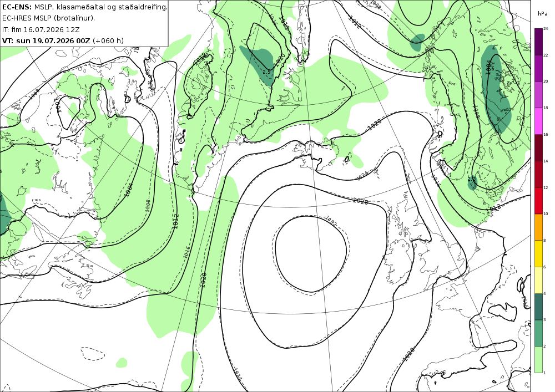
Task: Click the 2.2 spread value over Scandinavia
Action: (x=471, y=179)
